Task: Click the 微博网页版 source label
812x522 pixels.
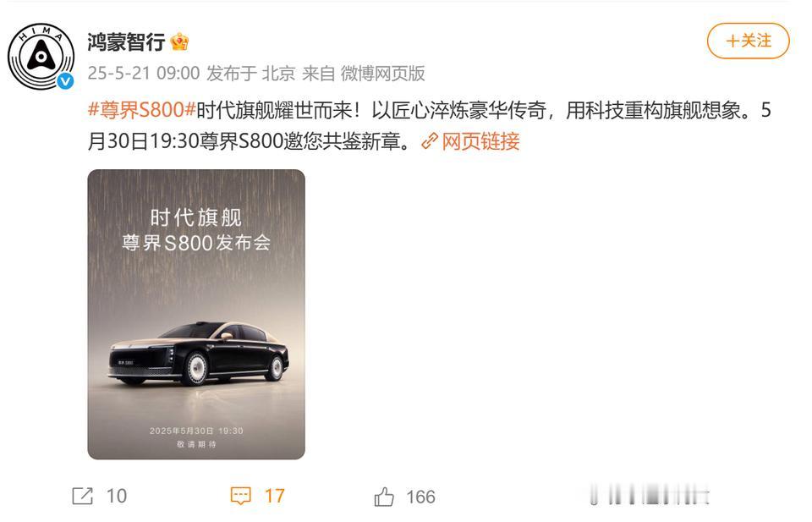Action: (382, 73)
